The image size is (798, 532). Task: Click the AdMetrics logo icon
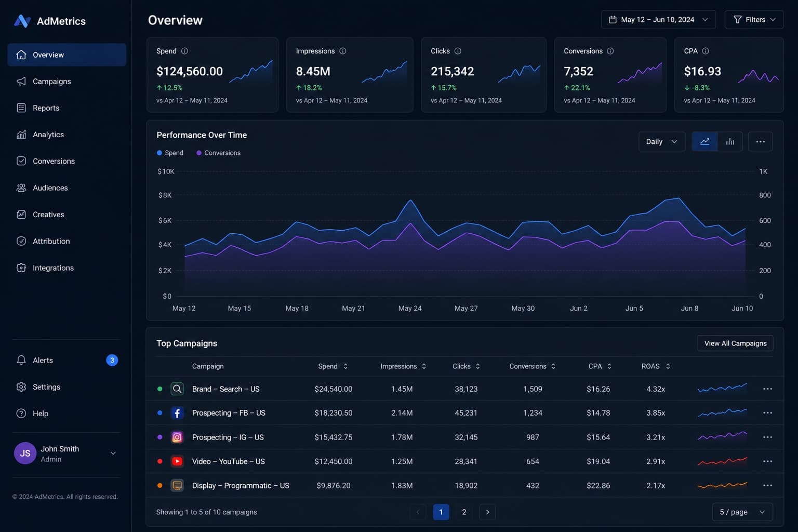22,21
